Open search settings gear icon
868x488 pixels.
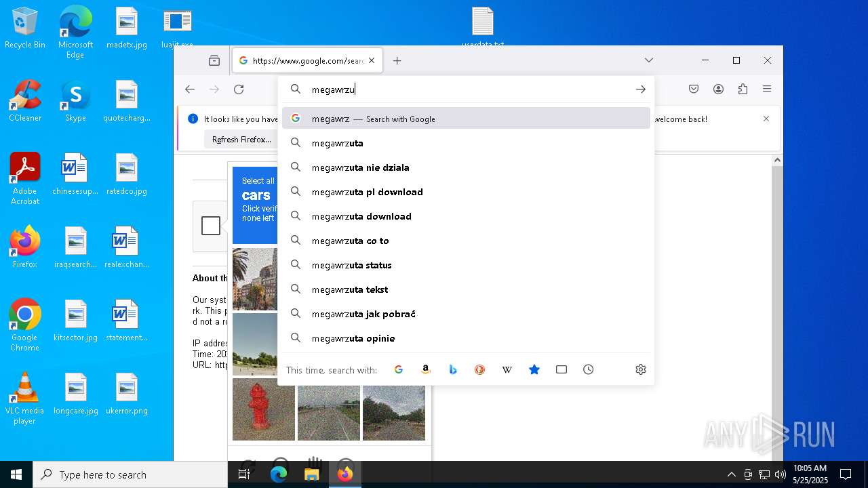641,369
